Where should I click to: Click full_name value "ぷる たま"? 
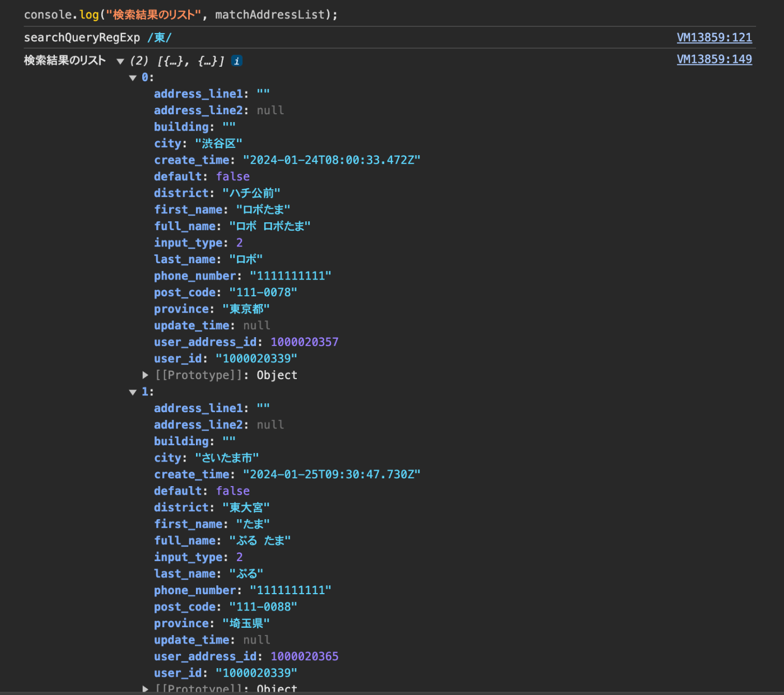[x=260, y=540]
